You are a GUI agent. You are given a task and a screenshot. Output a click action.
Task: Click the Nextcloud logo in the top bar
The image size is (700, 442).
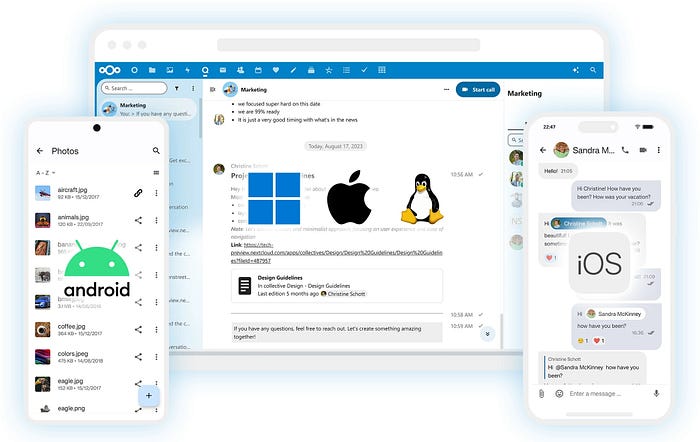[110, 70]
